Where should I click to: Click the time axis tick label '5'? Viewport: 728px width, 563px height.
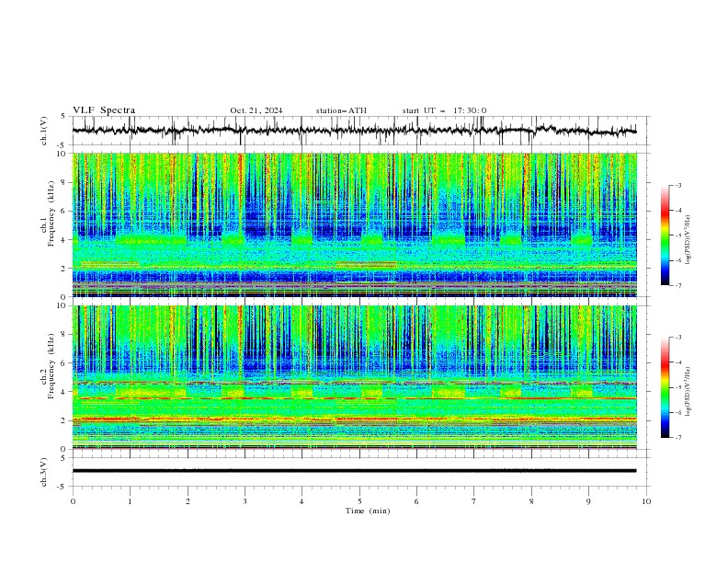pos(359,501)
